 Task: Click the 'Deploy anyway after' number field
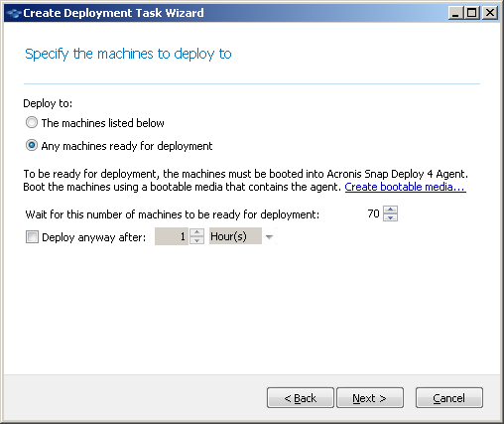(172, 236)
